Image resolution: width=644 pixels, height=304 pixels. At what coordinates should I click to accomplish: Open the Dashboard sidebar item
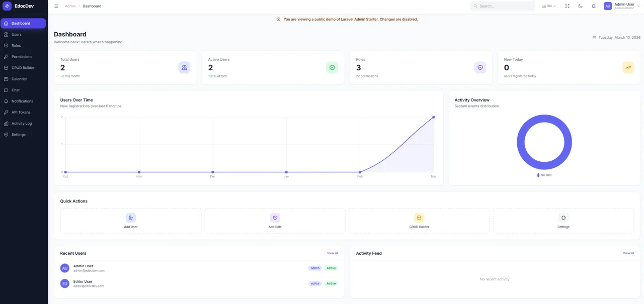24,23
